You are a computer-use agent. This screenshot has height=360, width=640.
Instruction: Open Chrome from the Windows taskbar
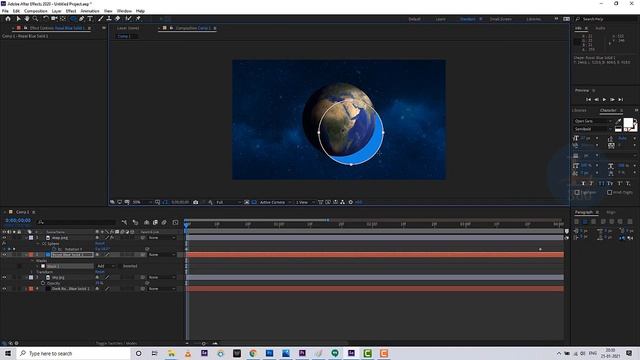click(x=253, y=353)
